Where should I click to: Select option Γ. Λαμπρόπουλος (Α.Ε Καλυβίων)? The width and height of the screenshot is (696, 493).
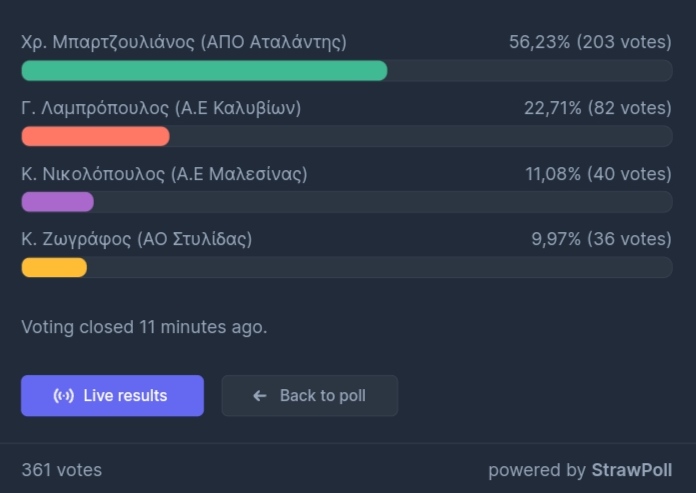(x=161, y=108)
